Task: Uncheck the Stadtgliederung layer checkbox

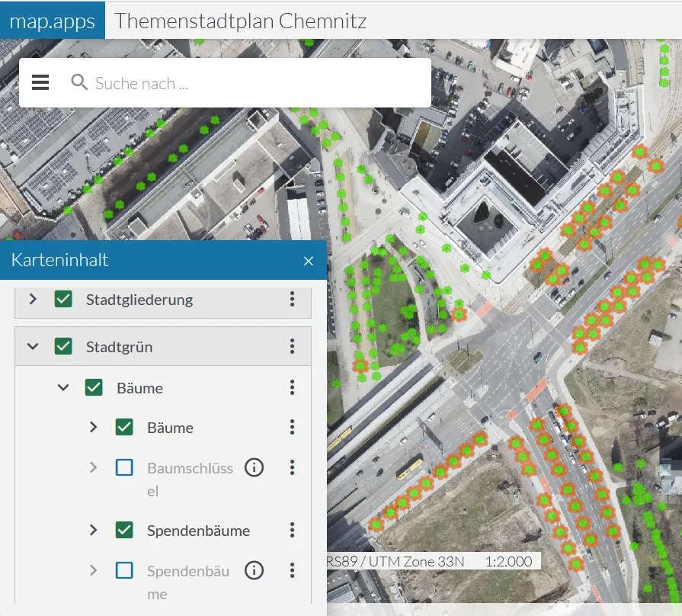Action: pos(63,300)
